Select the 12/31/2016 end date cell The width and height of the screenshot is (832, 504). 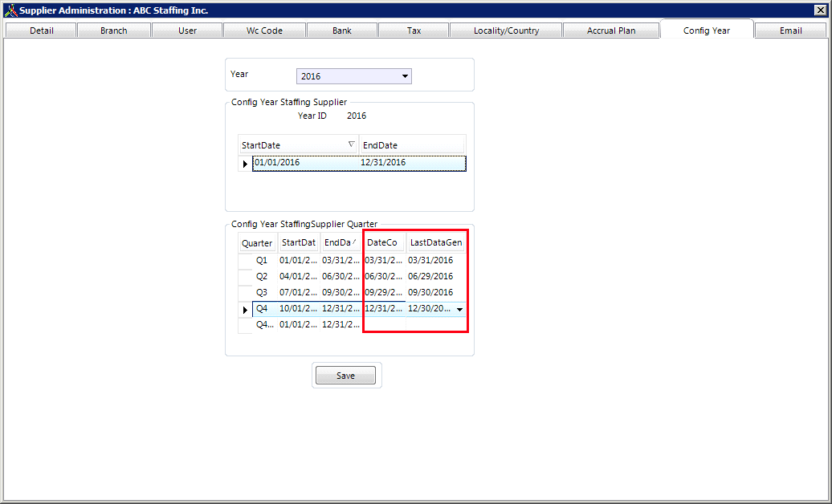point(412,163)
